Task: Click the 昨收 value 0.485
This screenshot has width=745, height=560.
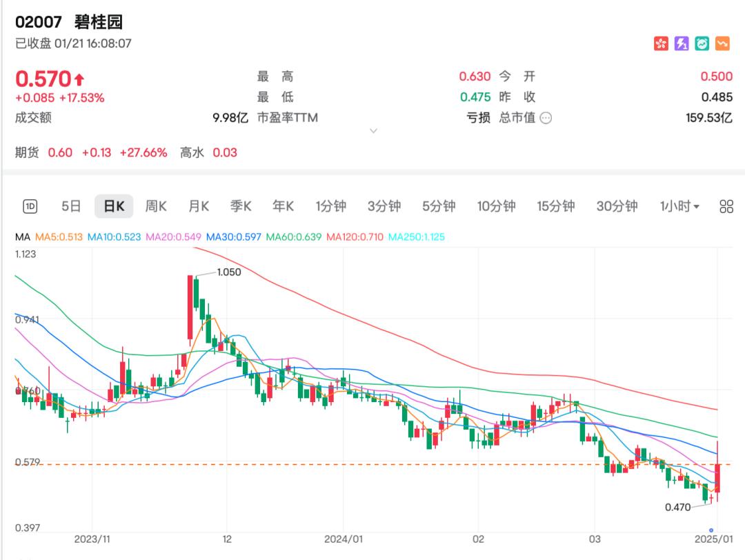Action: tap(717, 97)
